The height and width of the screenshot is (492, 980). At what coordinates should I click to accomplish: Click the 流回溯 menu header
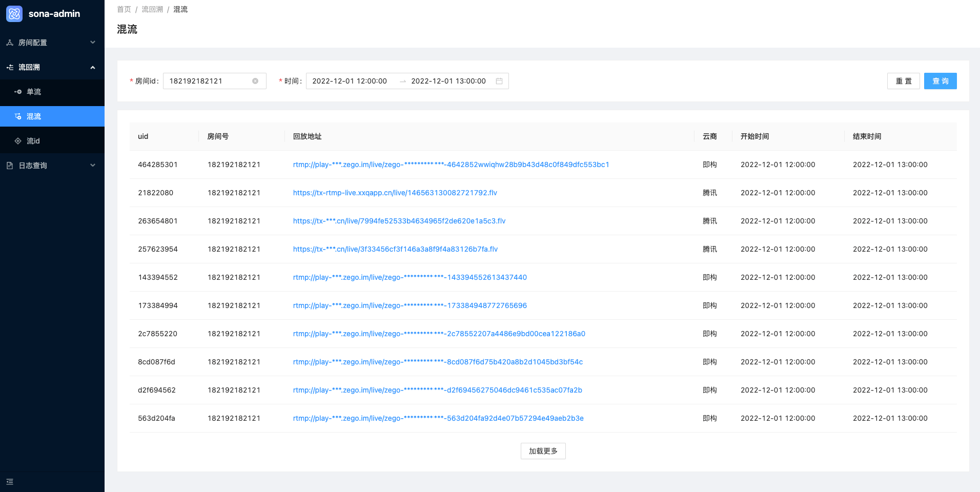click(52, 67)
